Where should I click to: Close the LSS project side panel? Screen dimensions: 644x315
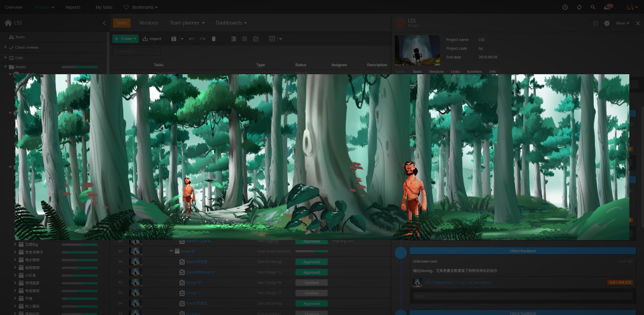click(638, 23)
